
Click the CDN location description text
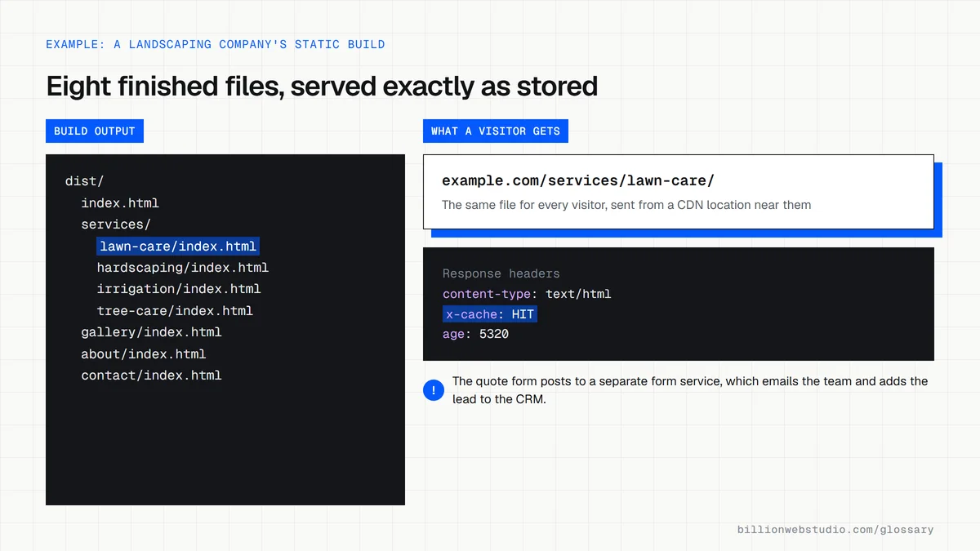click(626, 205)
